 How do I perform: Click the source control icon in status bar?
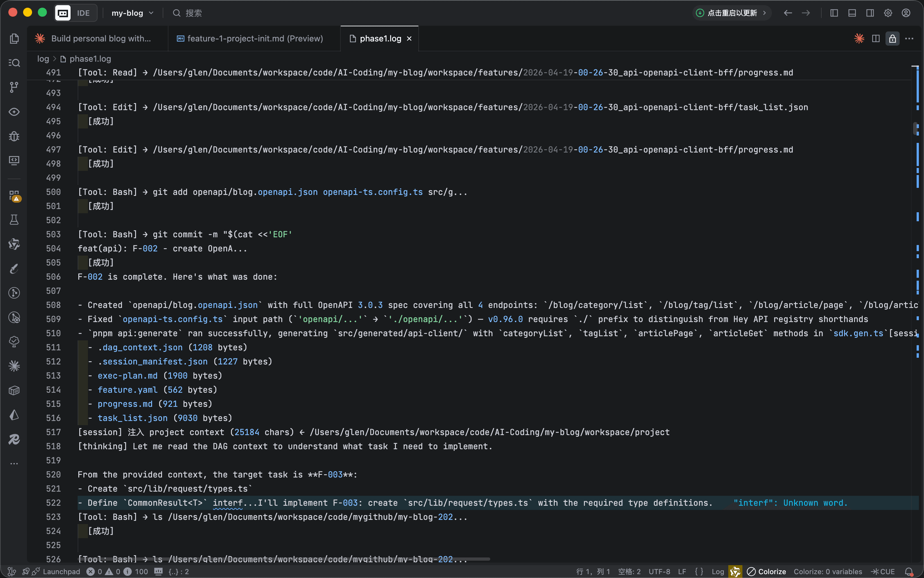(x=12, y=572)
